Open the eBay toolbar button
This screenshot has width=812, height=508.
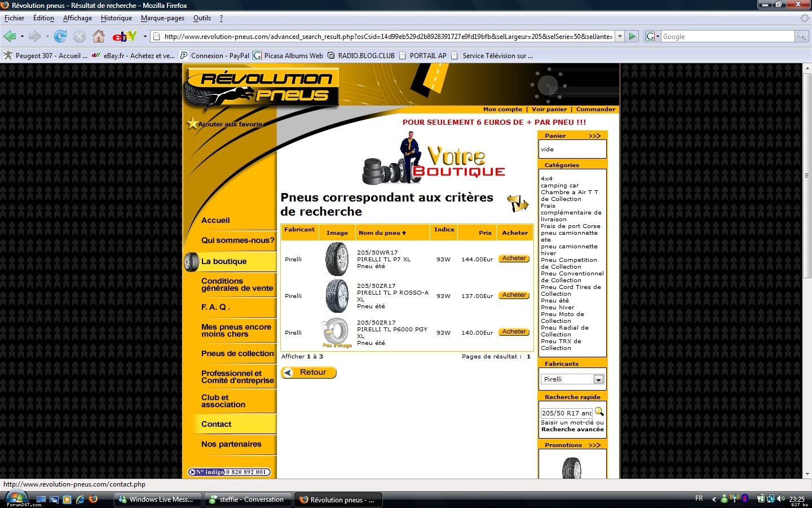tap(125, 37)
